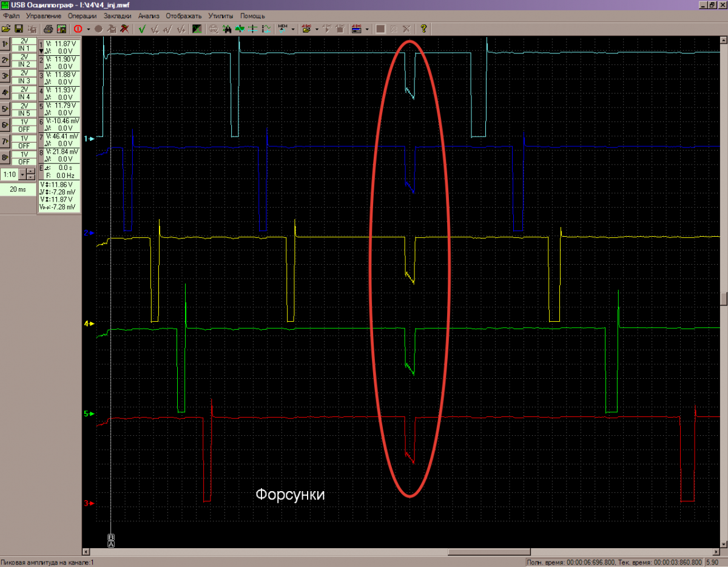
Task: Toggle channel 5 button
Action: (5, 109)
